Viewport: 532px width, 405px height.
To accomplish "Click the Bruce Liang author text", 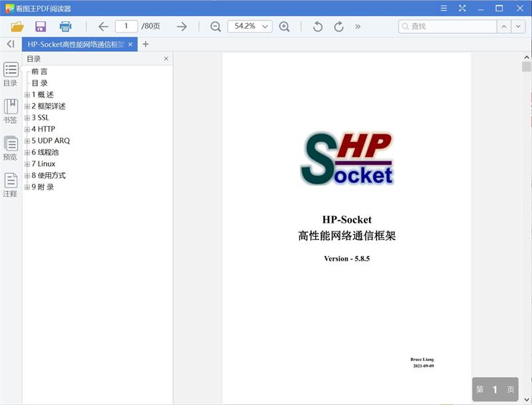I will [x=422, y=359].
